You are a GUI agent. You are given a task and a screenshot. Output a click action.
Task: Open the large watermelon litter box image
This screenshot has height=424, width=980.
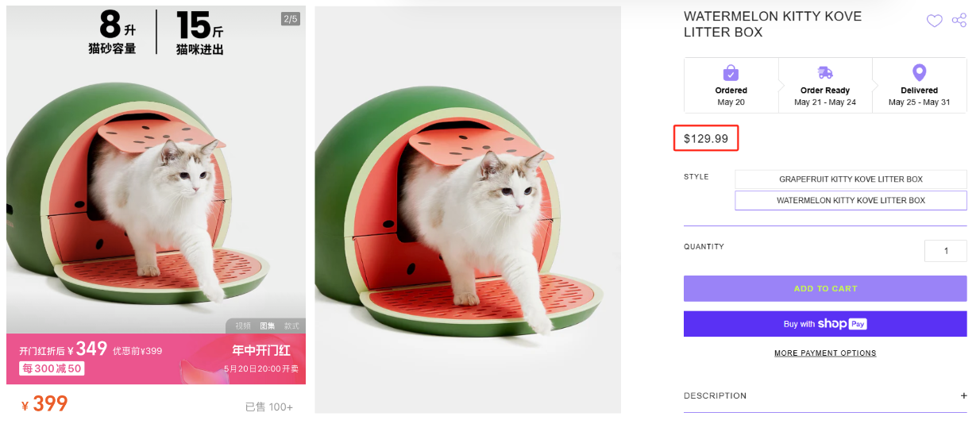[x=468, y=210]
